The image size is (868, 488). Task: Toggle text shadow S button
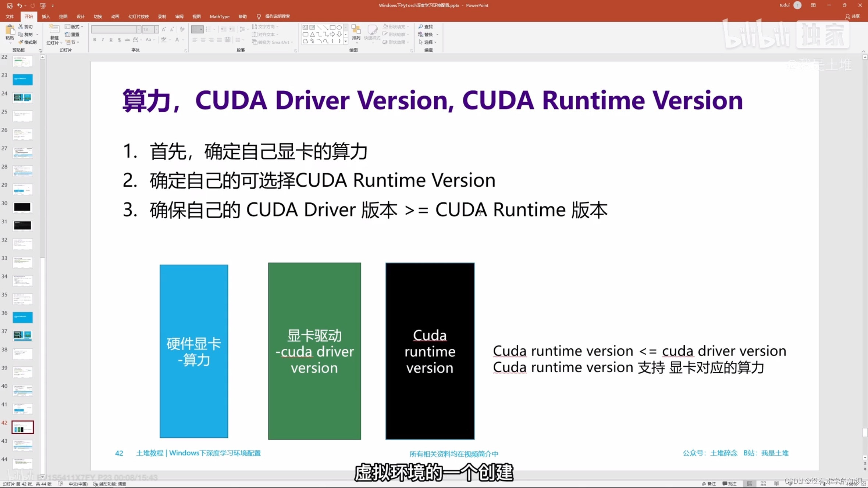pyautogui.click(x=119, y=40)
